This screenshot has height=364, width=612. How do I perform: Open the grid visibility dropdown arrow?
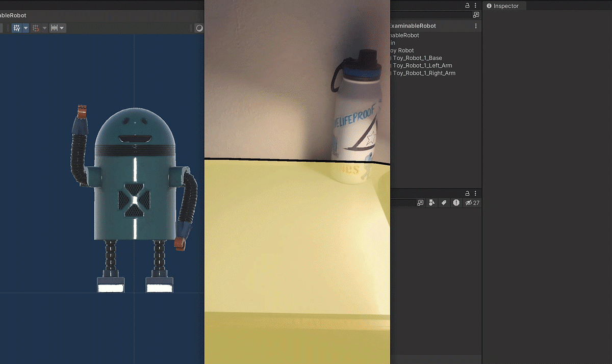click(26, 28)
